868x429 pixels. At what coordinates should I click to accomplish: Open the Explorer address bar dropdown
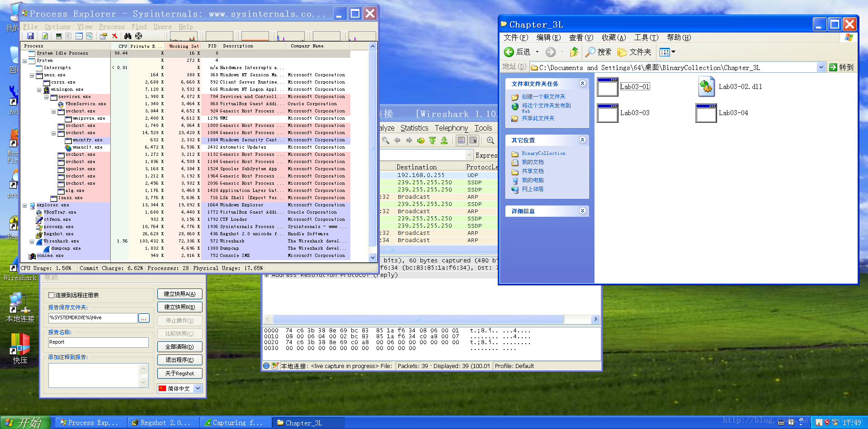click(821, 67)
